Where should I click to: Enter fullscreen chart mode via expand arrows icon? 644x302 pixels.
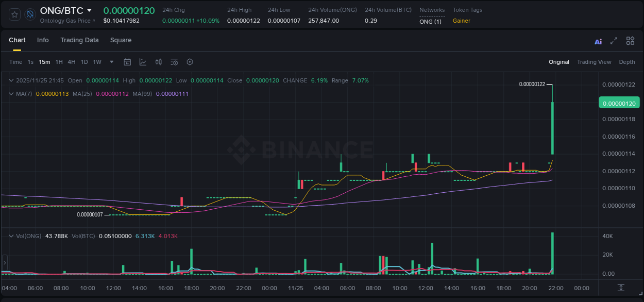[613, 41]
